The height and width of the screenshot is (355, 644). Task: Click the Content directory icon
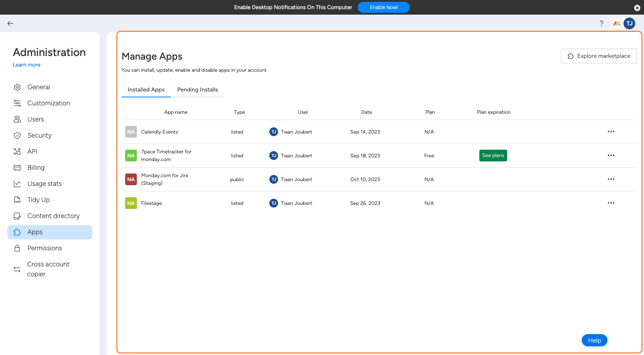[x=17, y=216]
